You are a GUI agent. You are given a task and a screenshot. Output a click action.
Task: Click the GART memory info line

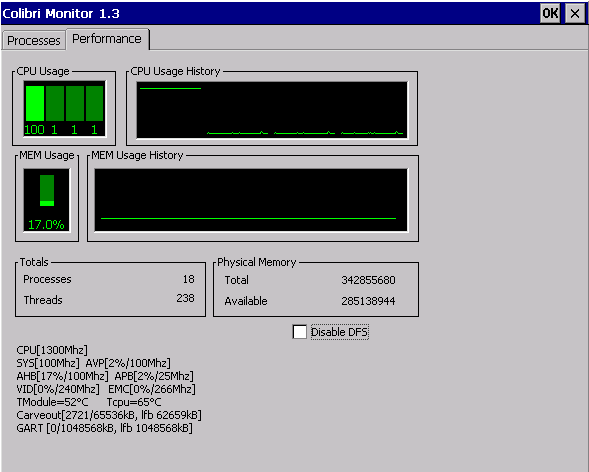[x=104, y=428]
